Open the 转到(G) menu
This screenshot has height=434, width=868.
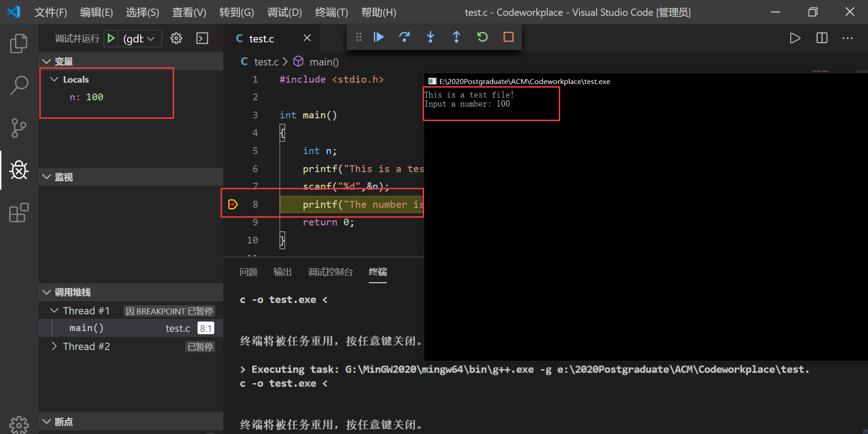[x=236, y=12]
